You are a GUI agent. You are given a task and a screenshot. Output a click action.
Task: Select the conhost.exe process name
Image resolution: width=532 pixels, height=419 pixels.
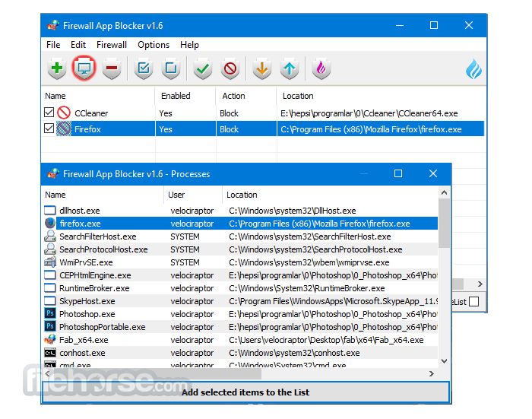point(82,353)
